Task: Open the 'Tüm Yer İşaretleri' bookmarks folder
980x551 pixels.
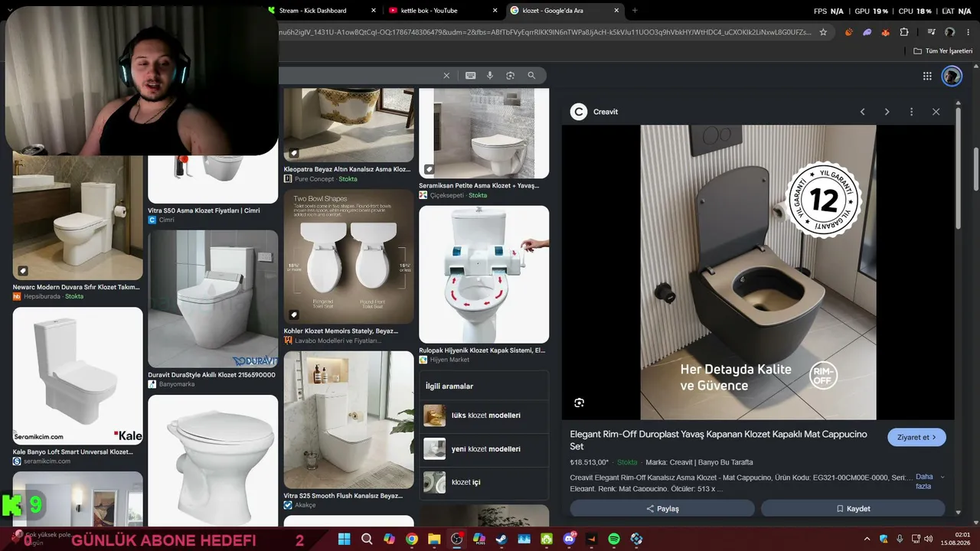Action: (942, 51)
